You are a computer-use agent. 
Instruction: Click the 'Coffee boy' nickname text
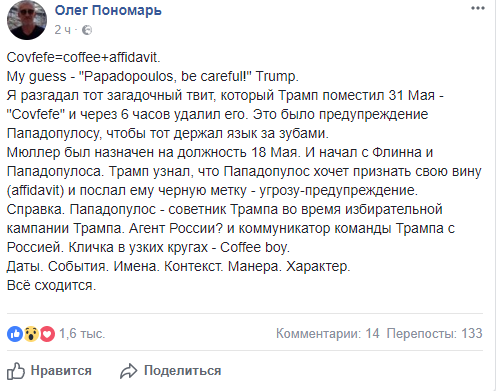pyautogui.click(x=255, y=247)
